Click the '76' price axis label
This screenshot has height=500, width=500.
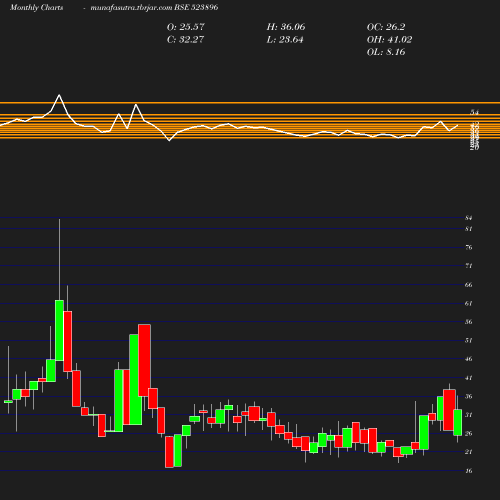(469, 248)
